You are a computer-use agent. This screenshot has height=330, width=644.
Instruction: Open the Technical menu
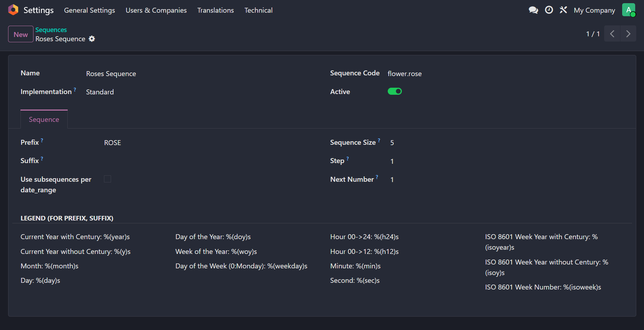pos(258,10)
